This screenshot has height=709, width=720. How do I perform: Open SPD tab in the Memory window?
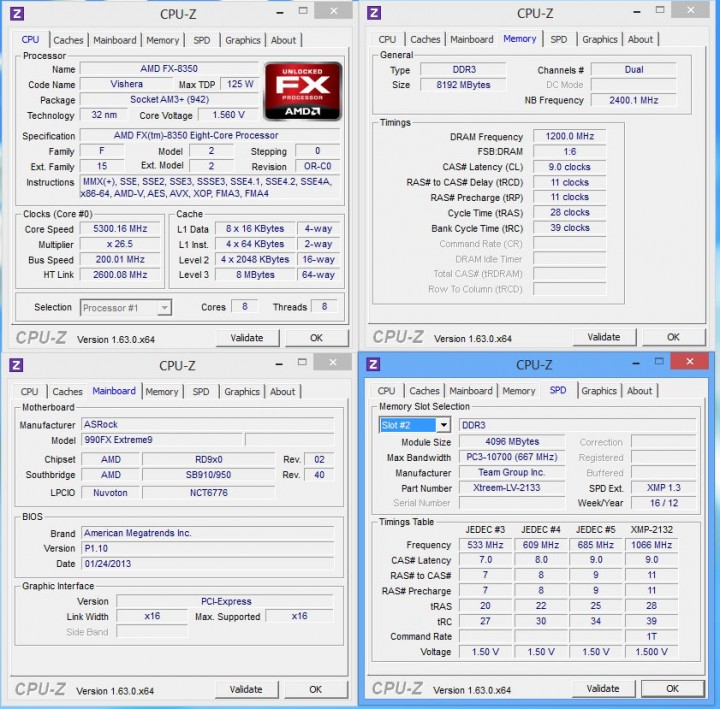[x=559, y=39]
